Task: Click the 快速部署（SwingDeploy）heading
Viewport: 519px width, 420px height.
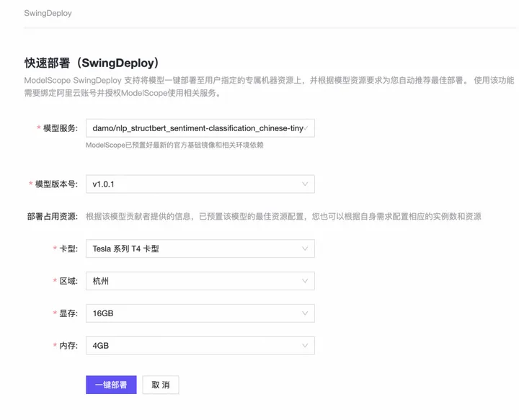Action: [x=92, y=63]
